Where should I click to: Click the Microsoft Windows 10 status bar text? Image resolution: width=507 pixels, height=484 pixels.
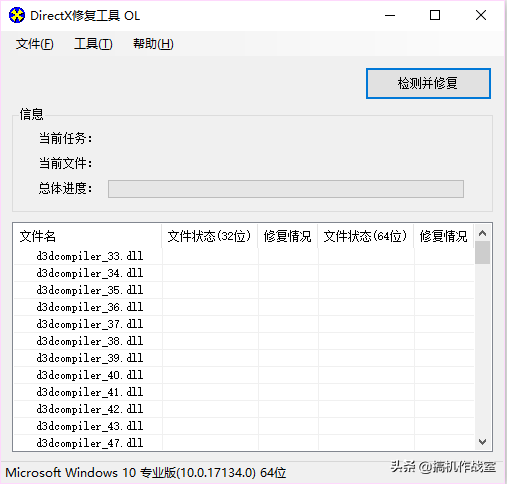point(146,473)
